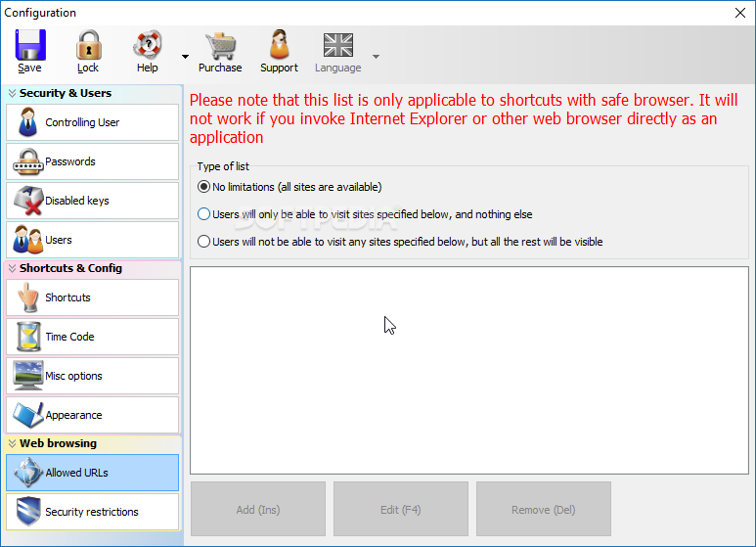The height and width of the screenshot is (547, 756).
Task: Click the Time Code hourglass icon
Action: (28, 337)
